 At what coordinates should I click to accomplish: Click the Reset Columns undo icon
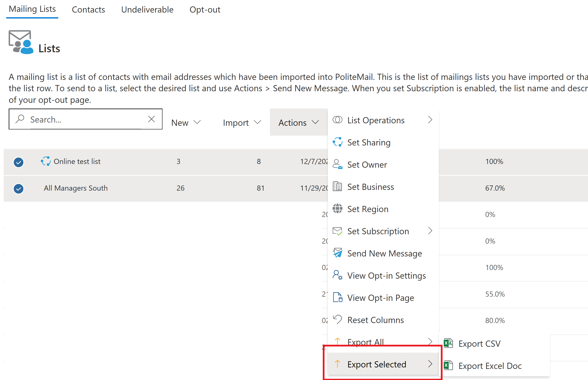[337, 320]
